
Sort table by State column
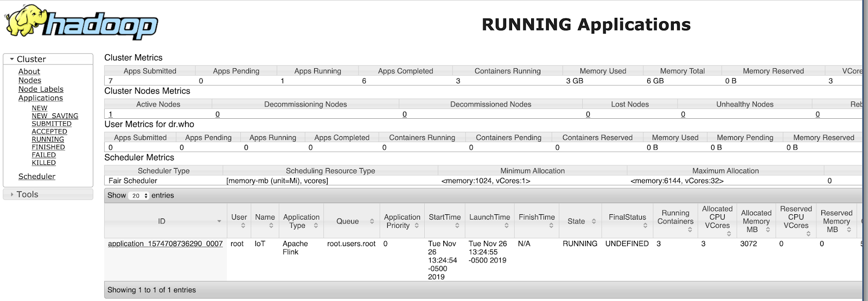click(x=580, y=221)
